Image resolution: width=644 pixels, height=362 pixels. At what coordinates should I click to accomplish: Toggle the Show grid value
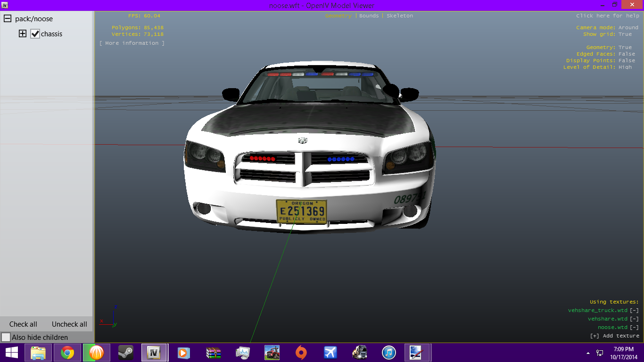coord(625,34)
